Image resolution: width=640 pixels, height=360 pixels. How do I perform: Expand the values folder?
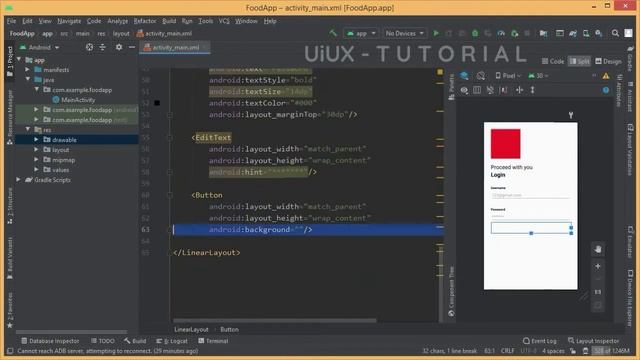point(36,169)
